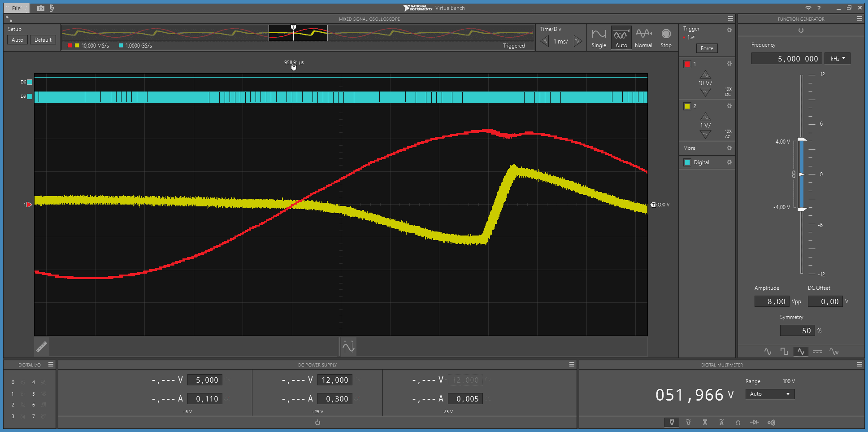
Task: Toggle channel 1 red enable box
Action: point(687,64)
